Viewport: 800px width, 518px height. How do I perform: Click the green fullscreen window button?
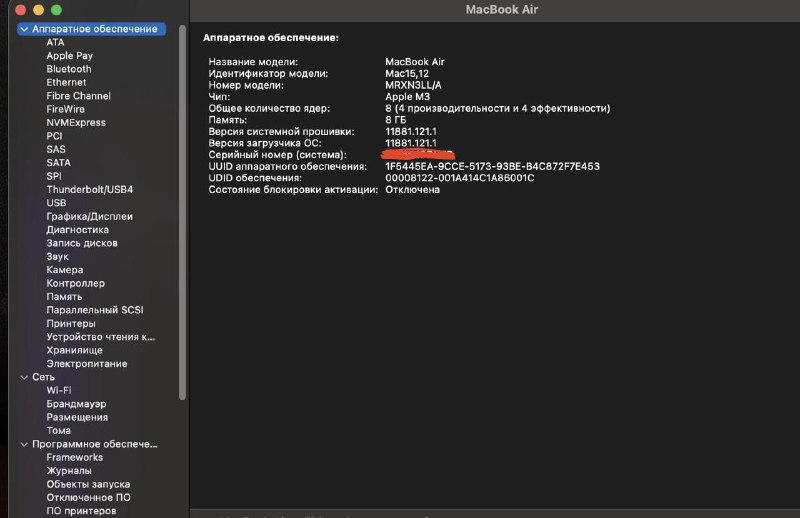coord(56,10)
